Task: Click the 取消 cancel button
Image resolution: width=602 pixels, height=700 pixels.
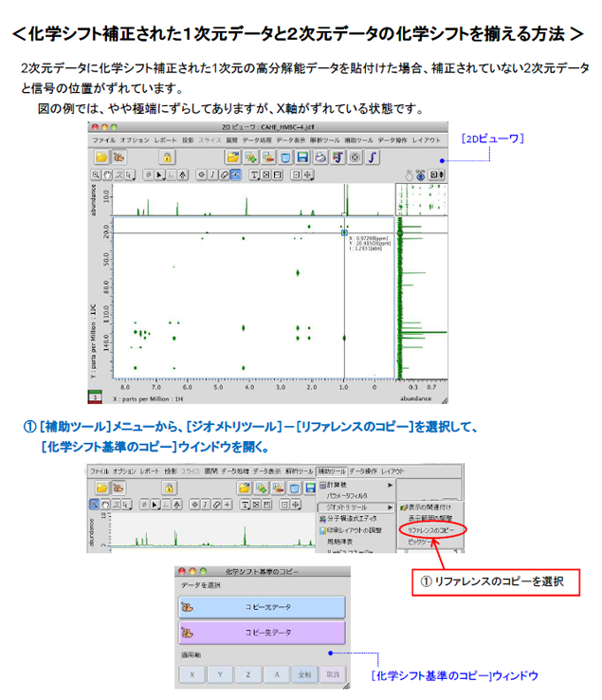Action: (333, 674)
